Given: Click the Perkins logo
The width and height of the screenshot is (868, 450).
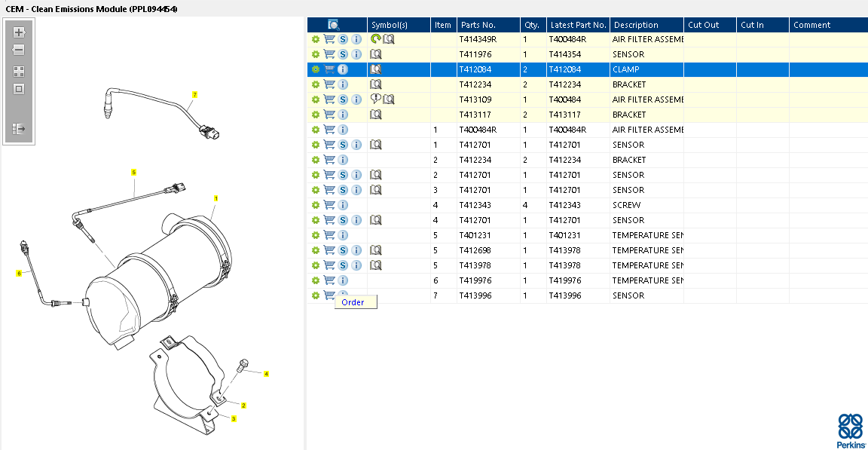Looking at the screenshot, I should pos(851,430).
